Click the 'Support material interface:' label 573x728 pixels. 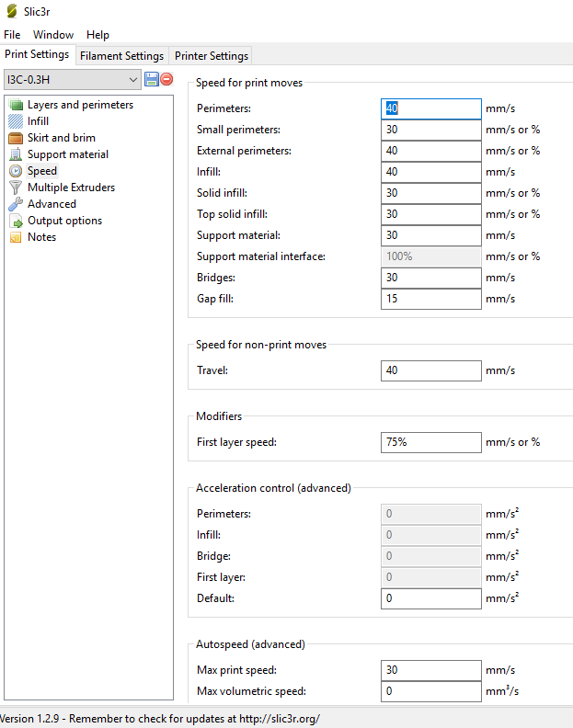click(261, 256)
